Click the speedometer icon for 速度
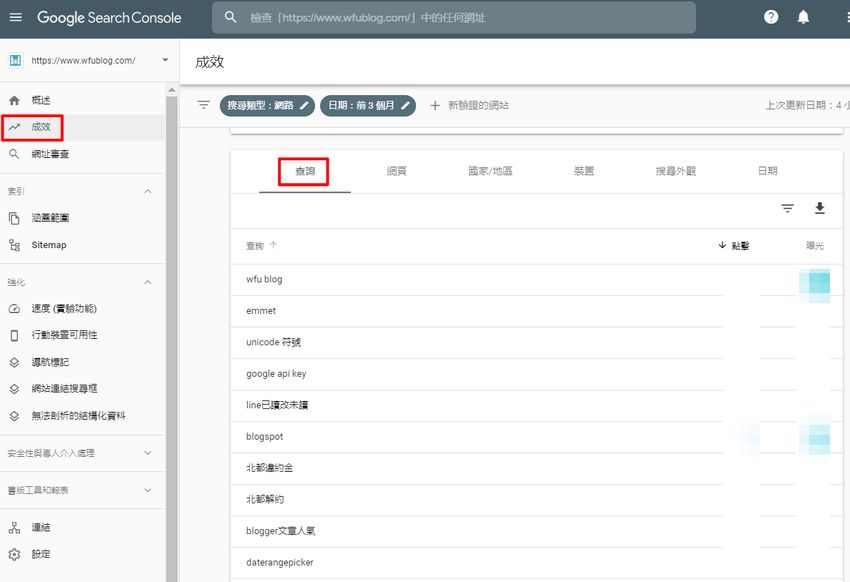The width and height of the screenshot is (850, 582). (x=15, y=308)
